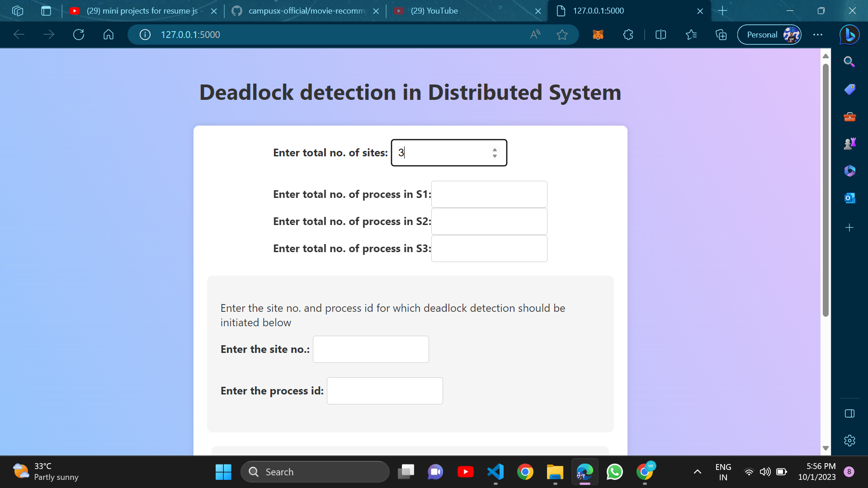Viewport: 868px width, 488px height.
Task: Launch Visual Studio Code from the taskbar
Action: click(x=496, y=471)
